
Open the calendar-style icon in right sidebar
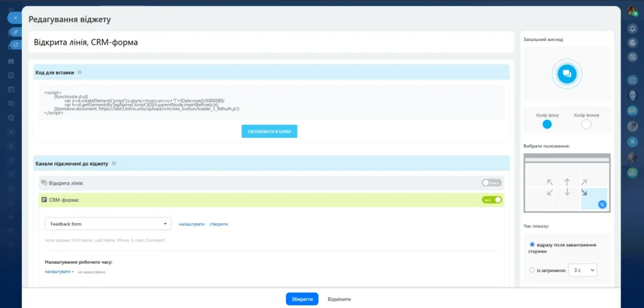click(x=633, y=79)
